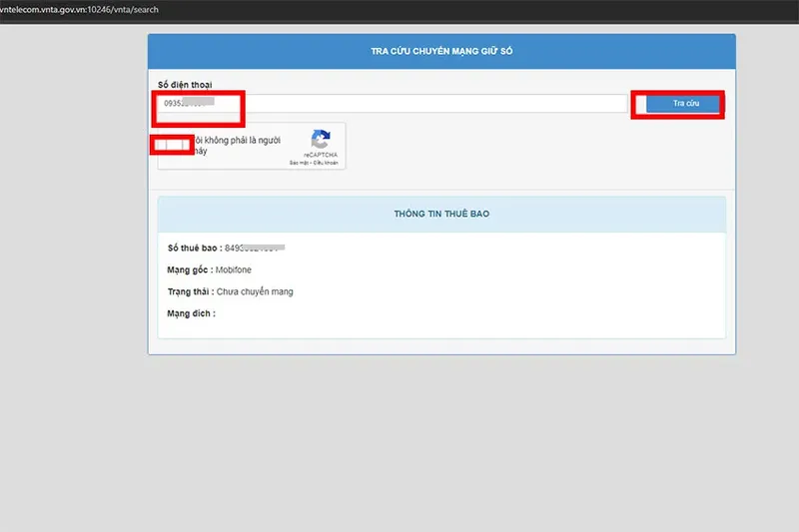This screenshot has width=799, height=532.
Task: Click the reCAPTCHA logo icon
Action: pyautogui.click(x=320, y=140)
